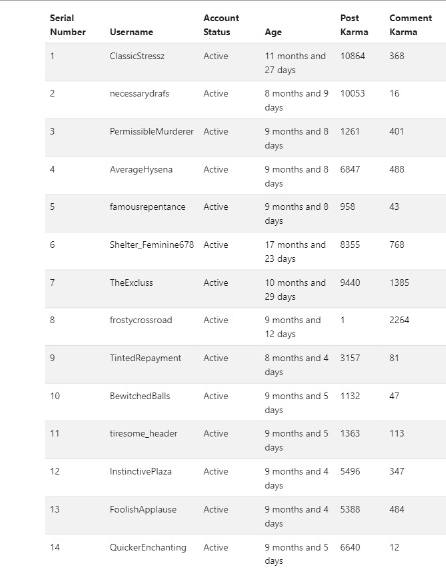446x570 pixels.
Task: Select username ClassicStressz
Action: 137,56
